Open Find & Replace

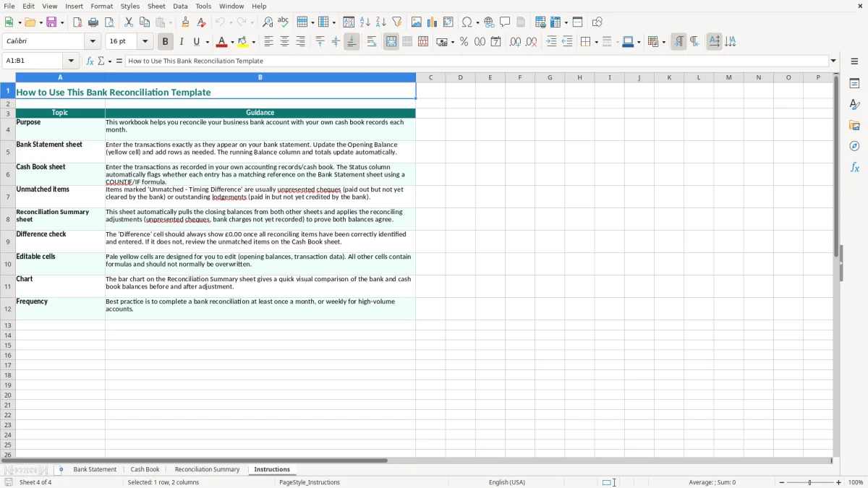[x=268, y=22]
